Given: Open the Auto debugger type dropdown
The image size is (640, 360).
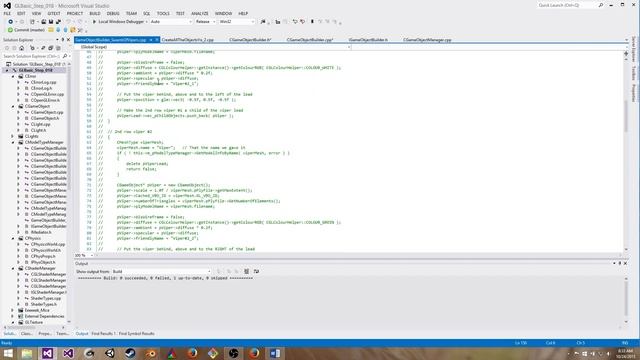Looking at the screenshot, I should point(171,22).
